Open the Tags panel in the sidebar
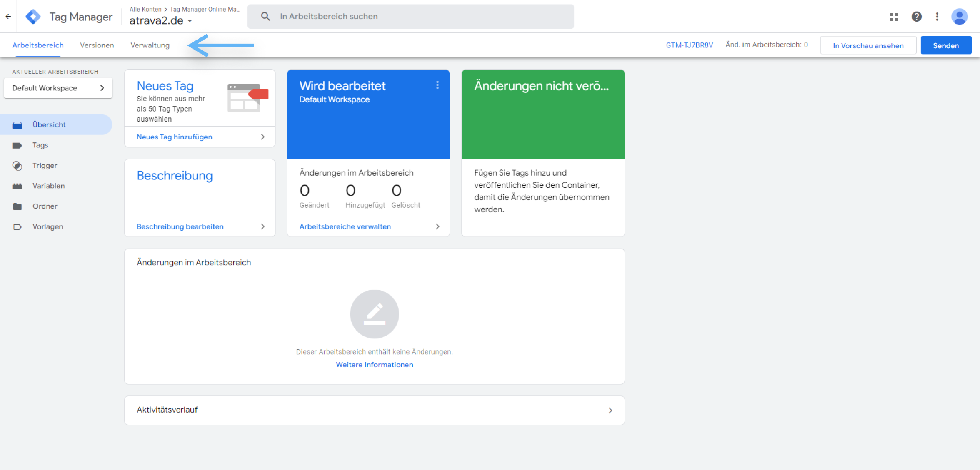 (x=40, y=145)
